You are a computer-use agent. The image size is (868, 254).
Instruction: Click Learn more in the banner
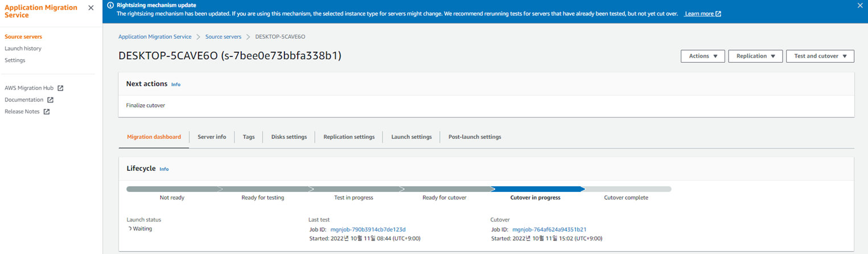[x=699, y=14]
